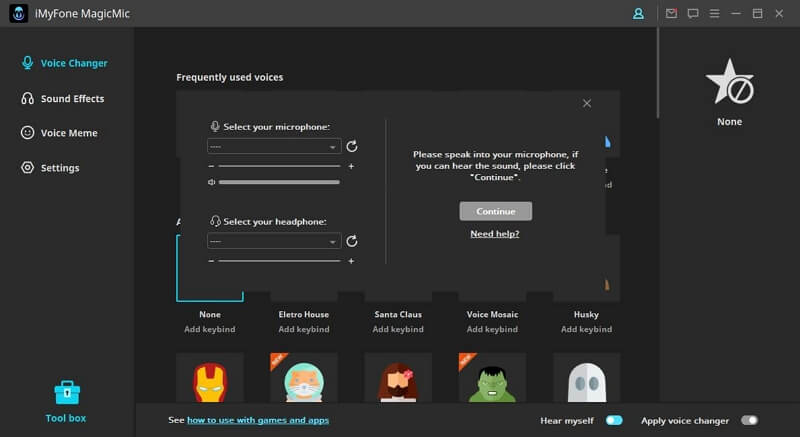Viewport: 800px width, 437px height.
Task: Click the microphone input level bar
Action: pos(279,182)
